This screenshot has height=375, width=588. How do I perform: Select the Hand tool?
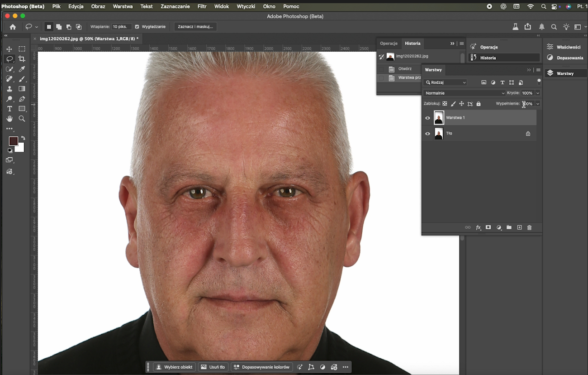[9, 119]
